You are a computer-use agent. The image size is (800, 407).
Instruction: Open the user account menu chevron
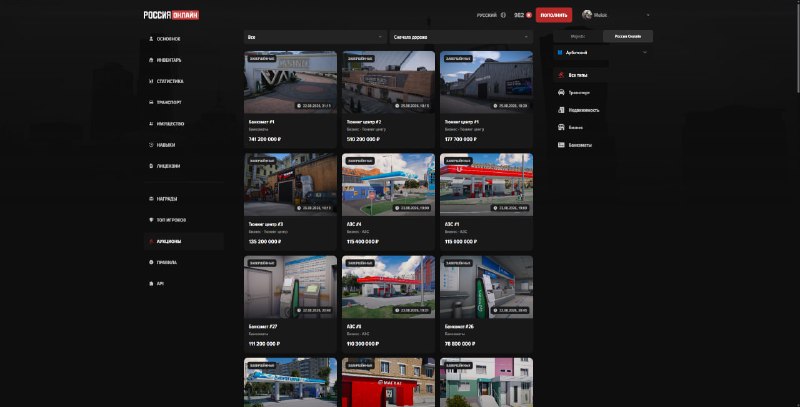tap(648, 15)
